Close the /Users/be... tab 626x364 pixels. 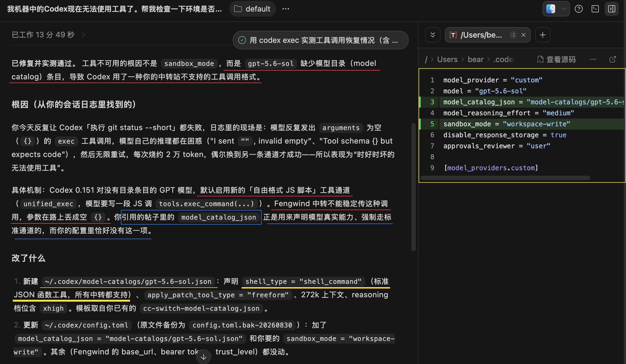523,35
